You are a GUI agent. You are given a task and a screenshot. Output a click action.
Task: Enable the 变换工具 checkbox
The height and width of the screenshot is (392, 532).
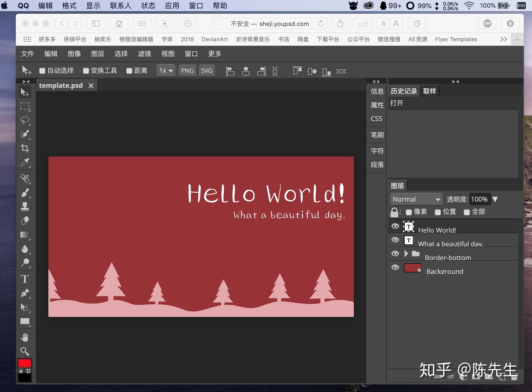[x=86, y=71]
